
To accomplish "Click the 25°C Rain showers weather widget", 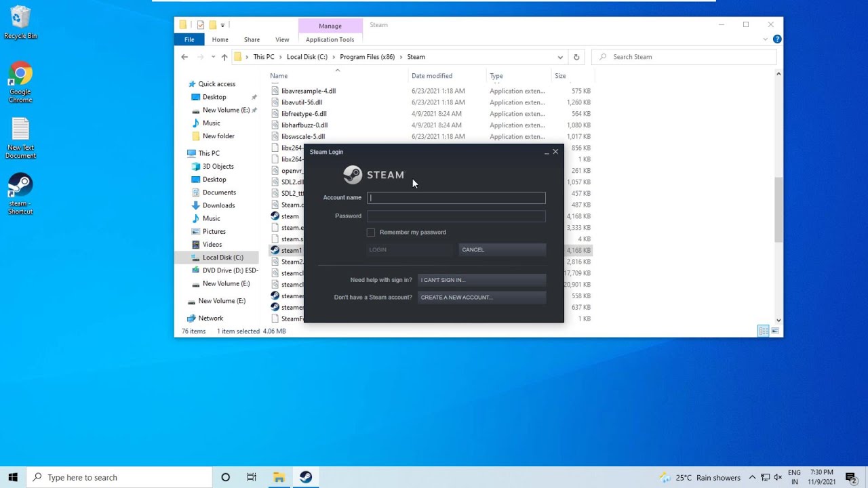I will pos(693,477).
